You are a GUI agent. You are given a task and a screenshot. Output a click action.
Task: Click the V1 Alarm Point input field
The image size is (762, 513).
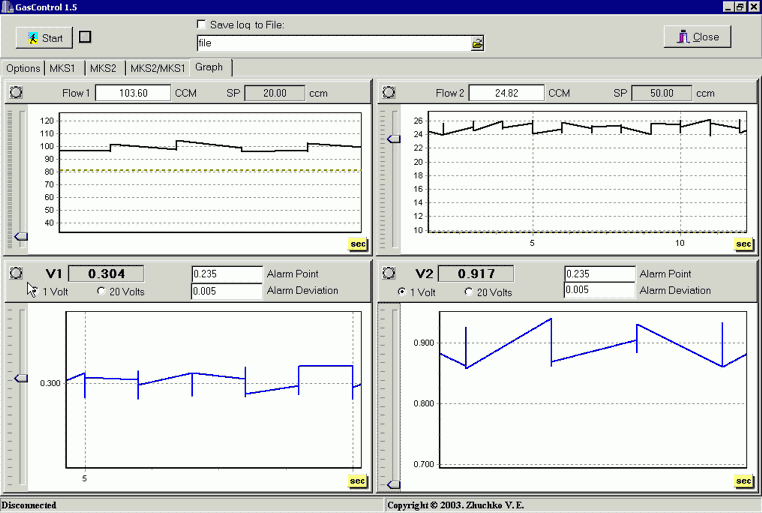[226, 274]
